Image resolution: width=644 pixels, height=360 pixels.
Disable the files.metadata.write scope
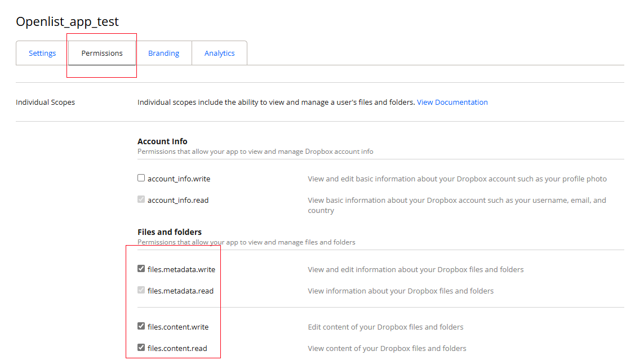pyautogui.click(x=141, y=268)
